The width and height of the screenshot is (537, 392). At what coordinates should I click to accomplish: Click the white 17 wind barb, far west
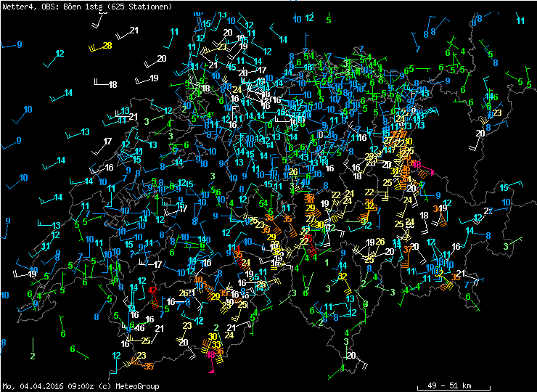pyautogui.click(x=107, y=142)
